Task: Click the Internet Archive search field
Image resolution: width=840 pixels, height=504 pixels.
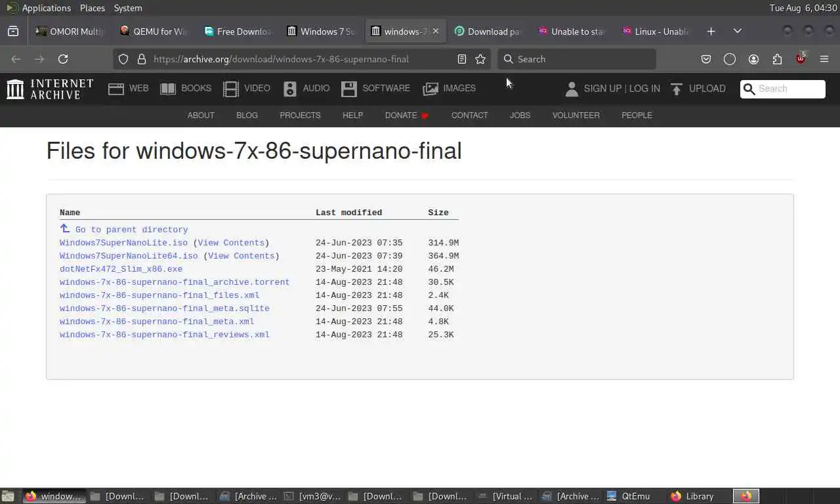Action: tap(783, 89)
